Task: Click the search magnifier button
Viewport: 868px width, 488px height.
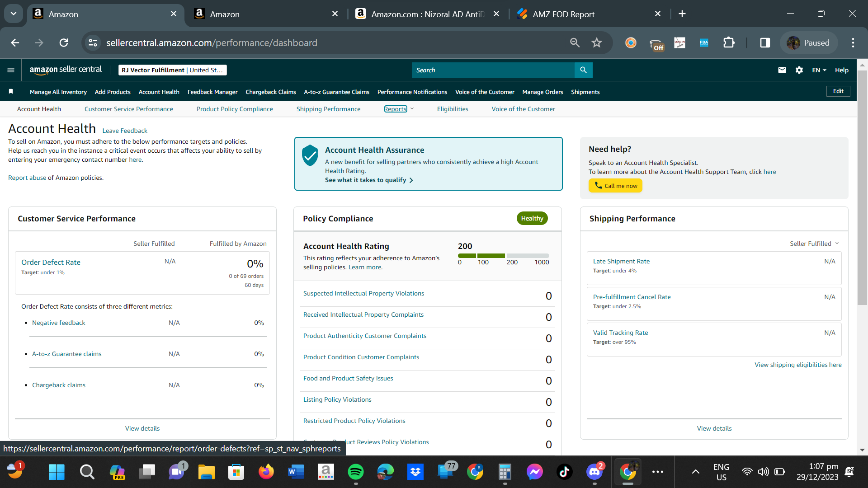Action: coord(583,70)
